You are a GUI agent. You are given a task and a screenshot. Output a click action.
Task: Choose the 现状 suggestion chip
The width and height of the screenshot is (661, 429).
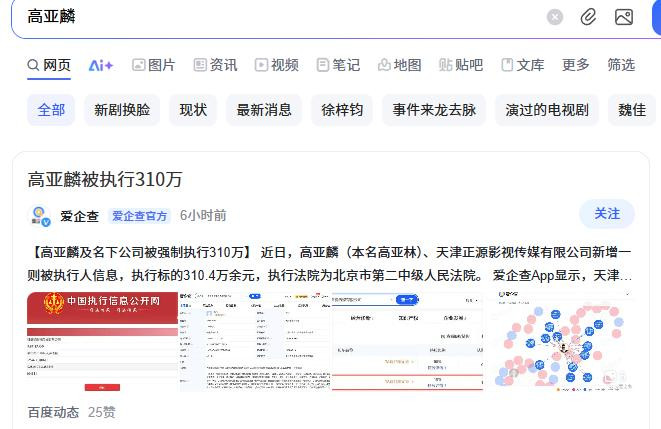point(193,110)
